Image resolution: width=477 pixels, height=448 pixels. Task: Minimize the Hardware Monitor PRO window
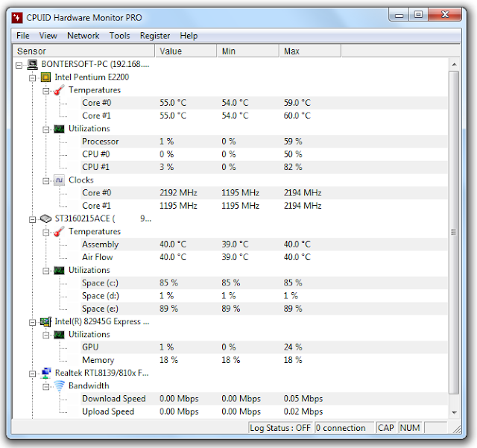[x=399, y=15]
